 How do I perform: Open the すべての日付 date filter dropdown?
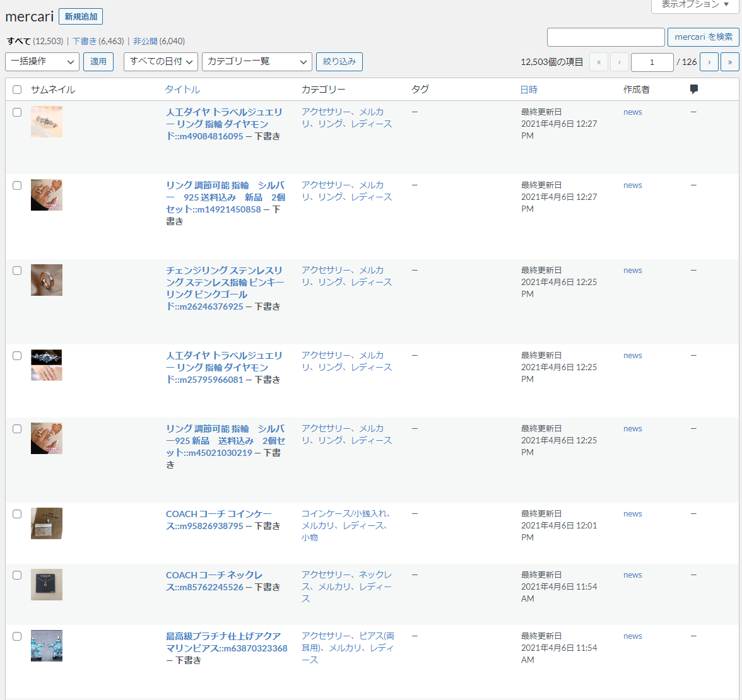160,62
